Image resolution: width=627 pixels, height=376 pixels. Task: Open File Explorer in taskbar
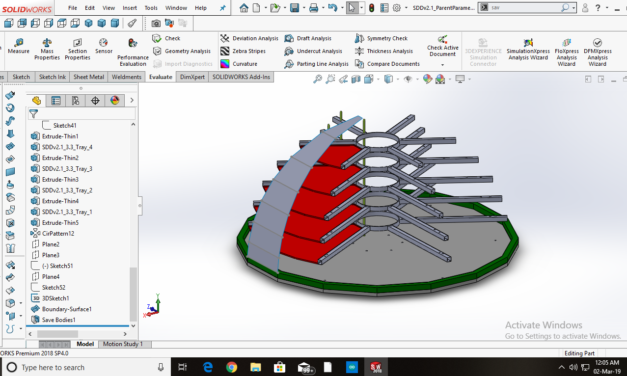[255, 367]
